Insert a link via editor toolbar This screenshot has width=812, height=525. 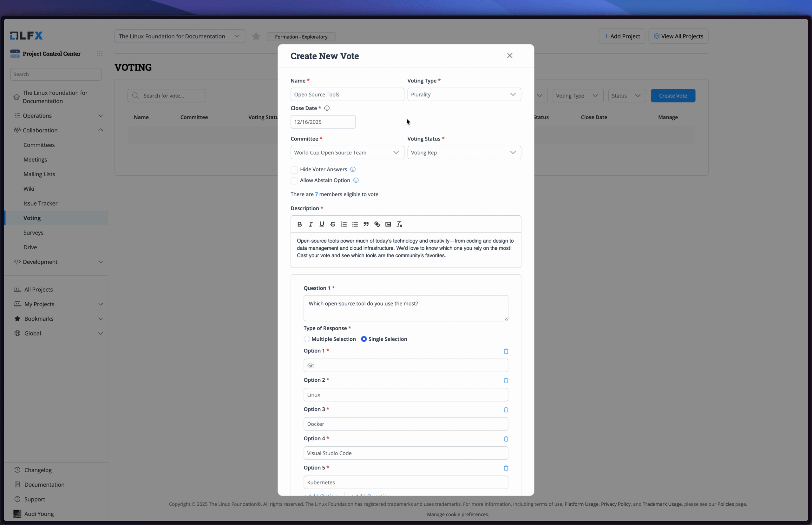[x=377, y=224]
